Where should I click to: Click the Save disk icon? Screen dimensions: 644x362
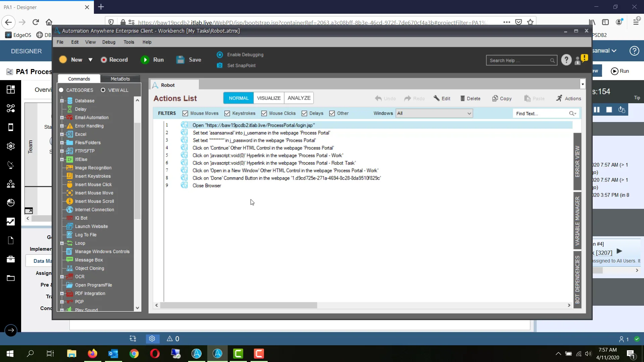[180, 60]
